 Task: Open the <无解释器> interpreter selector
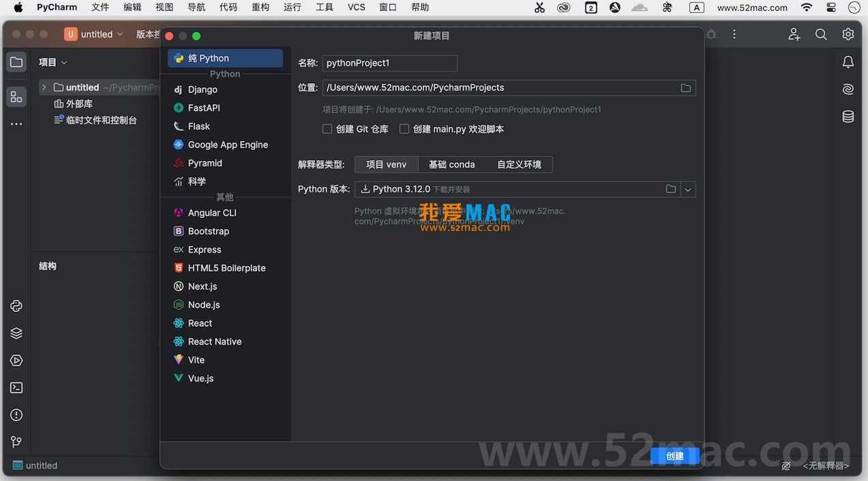(826, 466)
